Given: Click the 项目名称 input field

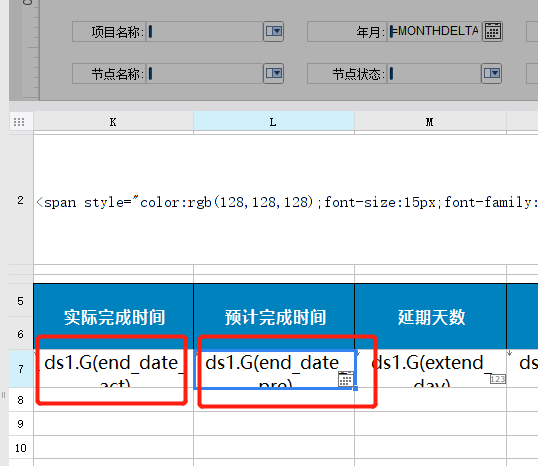Looking at the screenshot, I should [205, 32].
